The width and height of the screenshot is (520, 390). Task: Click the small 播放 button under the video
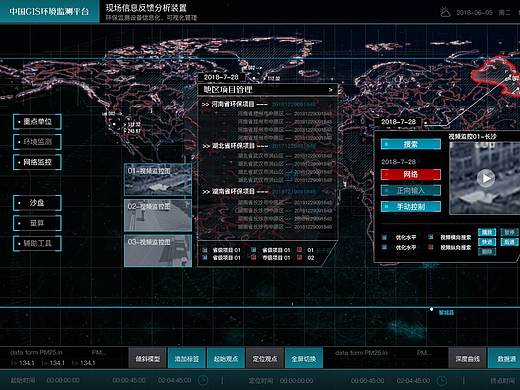tap(487, 232)
